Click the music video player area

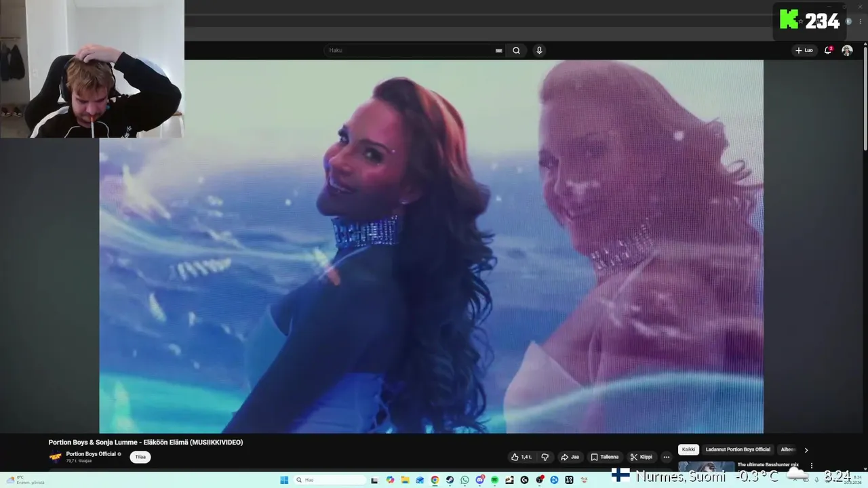click(431, 246)
